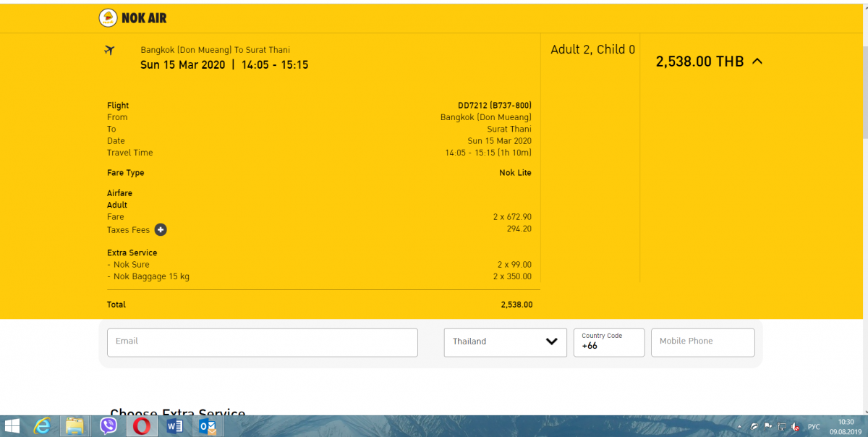Click the airplane icon beside the route
Viewport: 868px width, 437px height.
tap(110, 51)
